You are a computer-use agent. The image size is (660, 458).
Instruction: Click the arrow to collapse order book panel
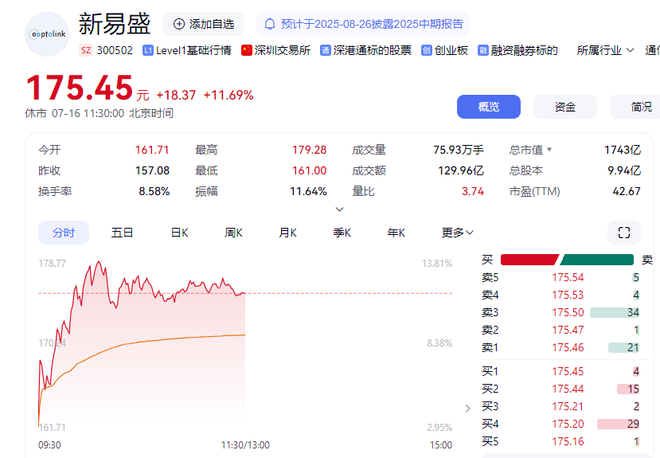(x=469, y=408)
